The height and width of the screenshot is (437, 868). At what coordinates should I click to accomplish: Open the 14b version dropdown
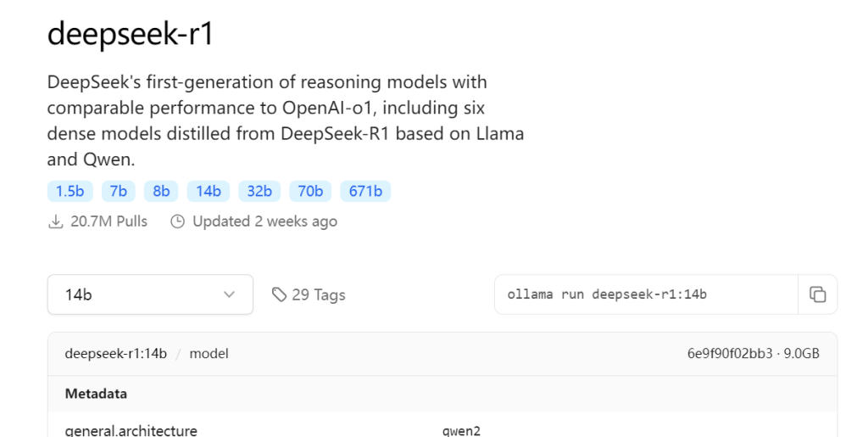[150, 294]
